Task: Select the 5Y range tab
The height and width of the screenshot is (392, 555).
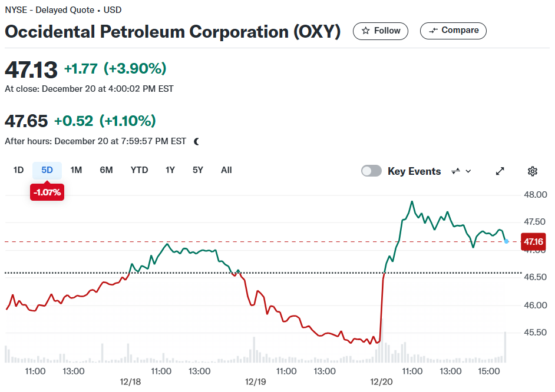Action: [198, 170]
